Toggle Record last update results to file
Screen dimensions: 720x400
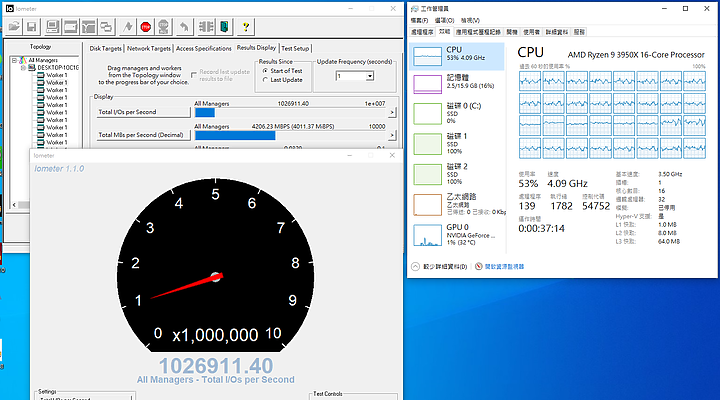tap(194, 75)
